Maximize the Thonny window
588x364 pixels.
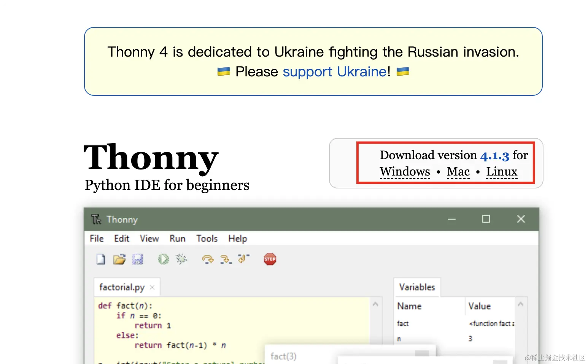point(486,219)
